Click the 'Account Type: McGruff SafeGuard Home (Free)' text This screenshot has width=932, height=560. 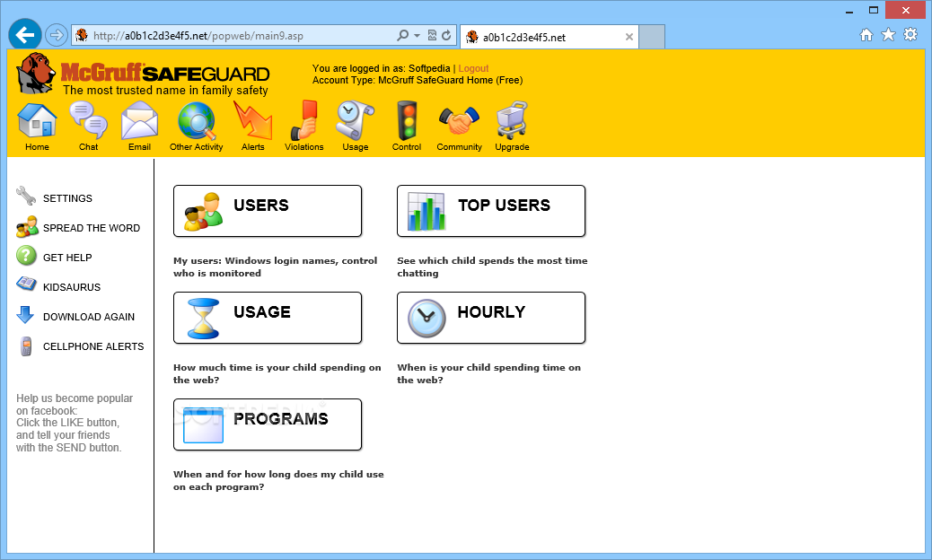[418, 80]
